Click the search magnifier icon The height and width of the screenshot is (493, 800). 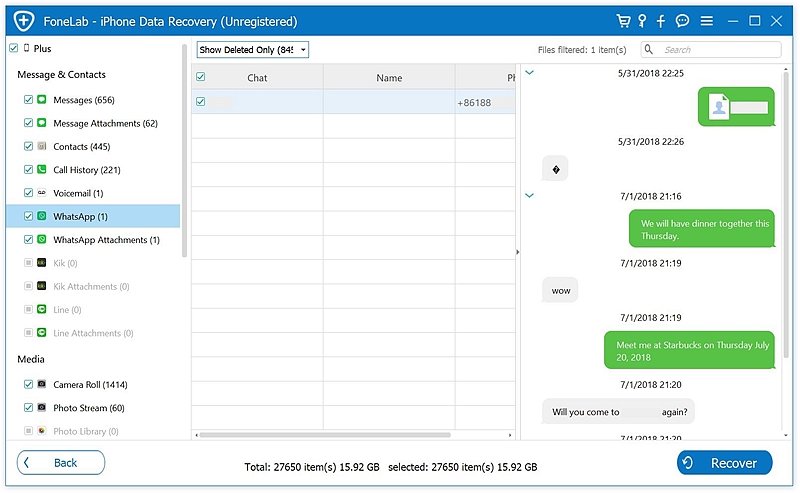coord(648,50)
